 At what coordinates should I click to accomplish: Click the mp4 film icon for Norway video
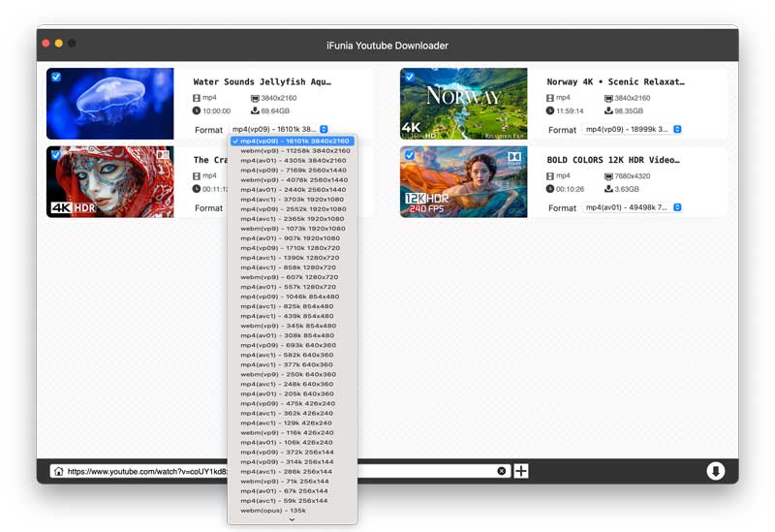click(550, 98)
